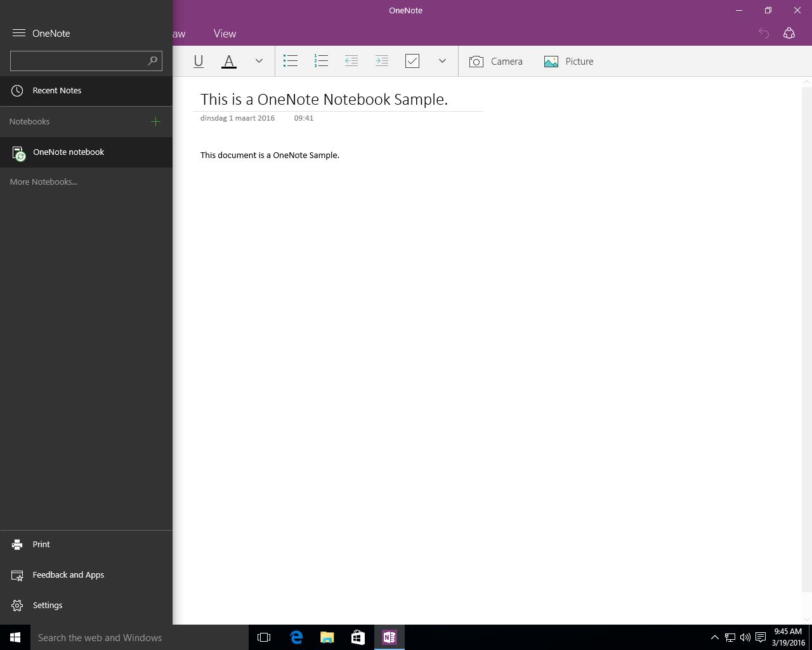Decrease the paragraph indent
The image size is (812, 650).
[351, 61]
